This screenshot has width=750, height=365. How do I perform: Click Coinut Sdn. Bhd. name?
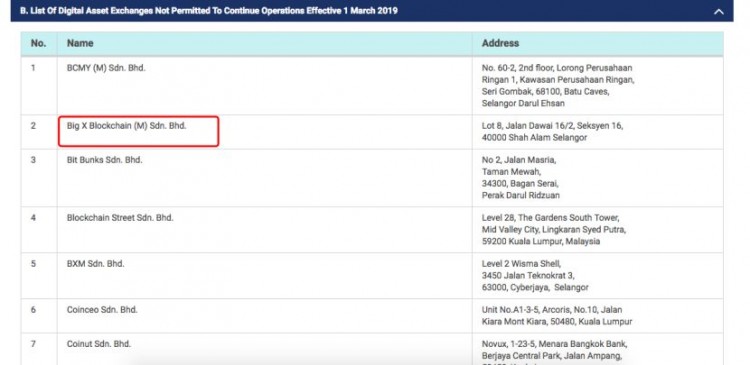99,344
